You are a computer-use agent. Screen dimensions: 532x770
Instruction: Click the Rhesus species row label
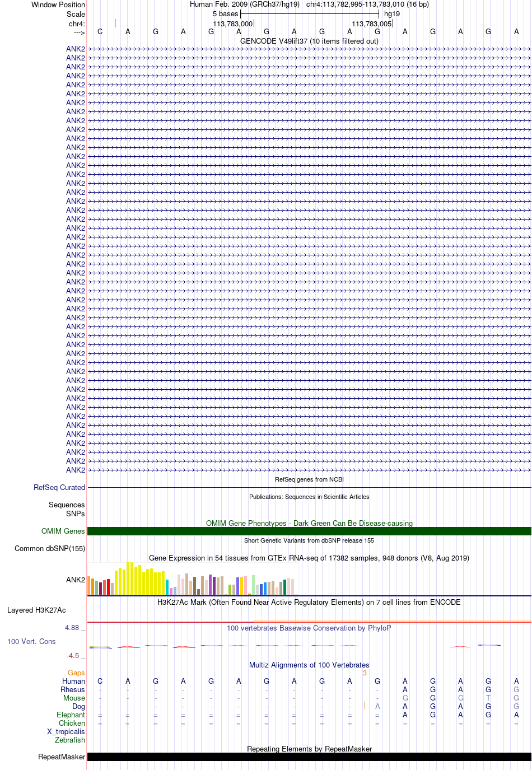73,689
